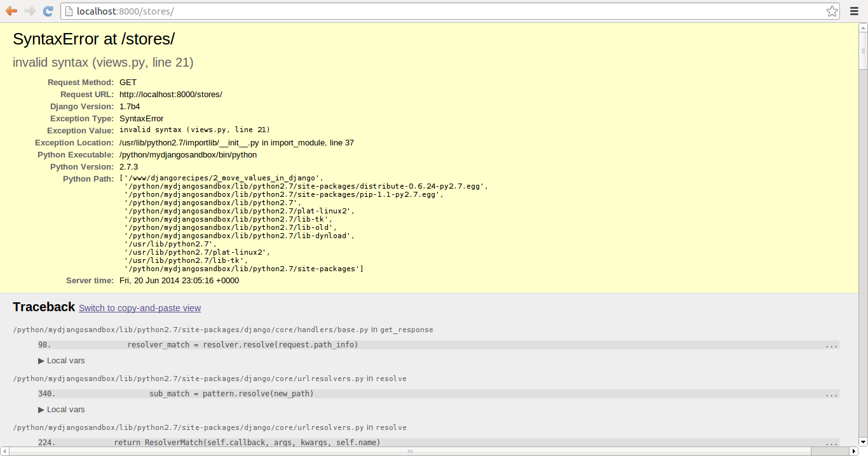Click ellipsis on line 224 row
Image resolution: width=868 pixels, height=456 pixels.
pos(831,443)
